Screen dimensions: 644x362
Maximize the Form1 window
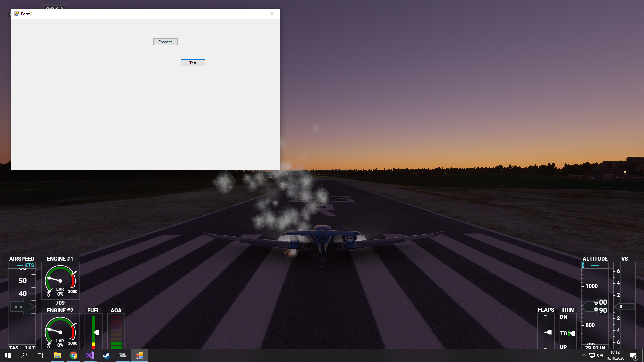[x=257, y=14]
